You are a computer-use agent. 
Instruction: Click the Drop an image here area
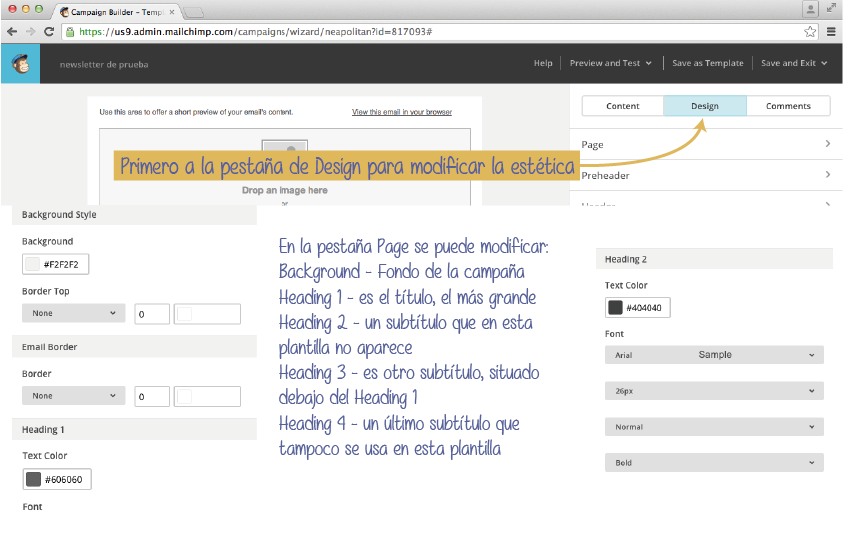click(x=284, y=190)
